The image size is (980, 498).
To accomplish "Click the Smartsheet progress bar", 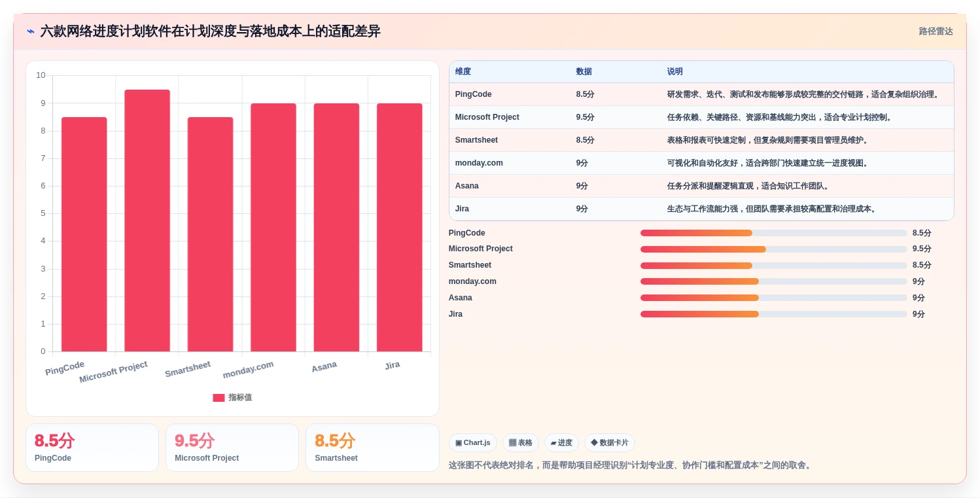I will [x=774, y=266].
